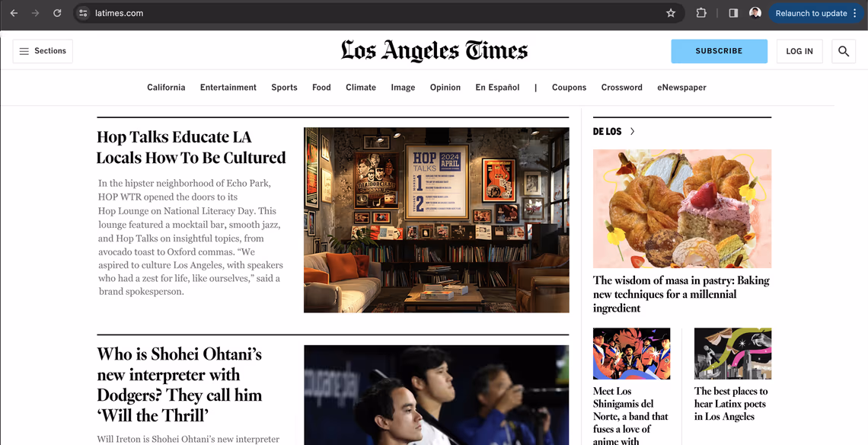Viewport: 868px width, 445px height.
Task: Open the Image section
Action: (x=403, y=87)
